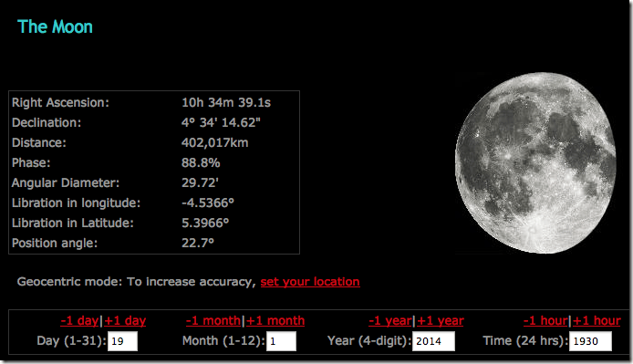Open the set your location link
Viewport: 633px width, 364px height.
tap(310, 282)
